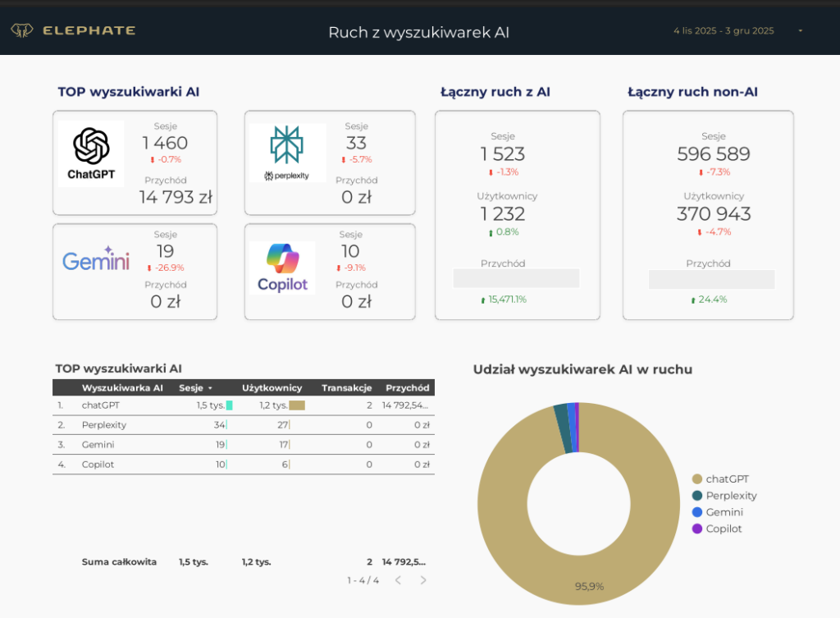Toggle Copilot legend entry in chart
Image resolution: width=840 pixels, height=618 pixels.
724,529
